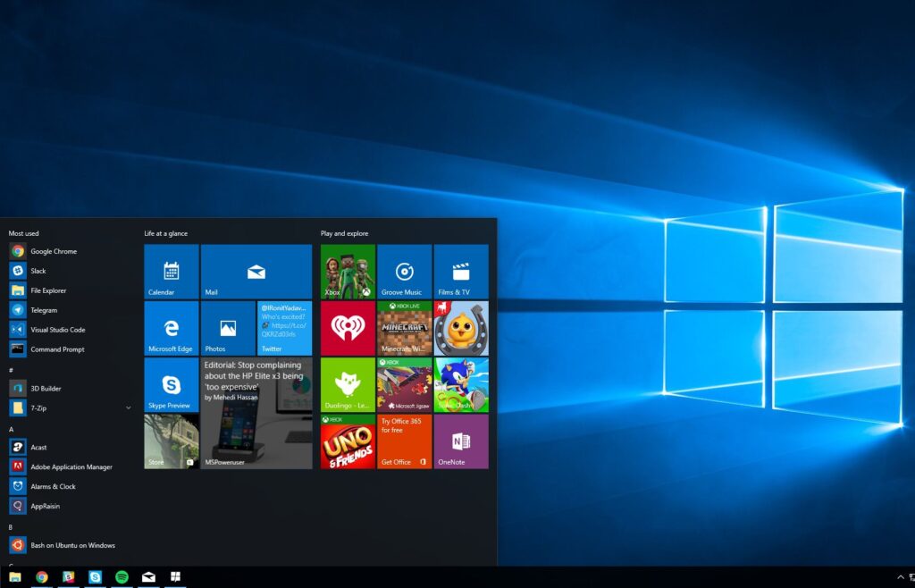This screenshot has width=915, height=588.
Task: Open the Films & TV tile
Action: (461, 272)
